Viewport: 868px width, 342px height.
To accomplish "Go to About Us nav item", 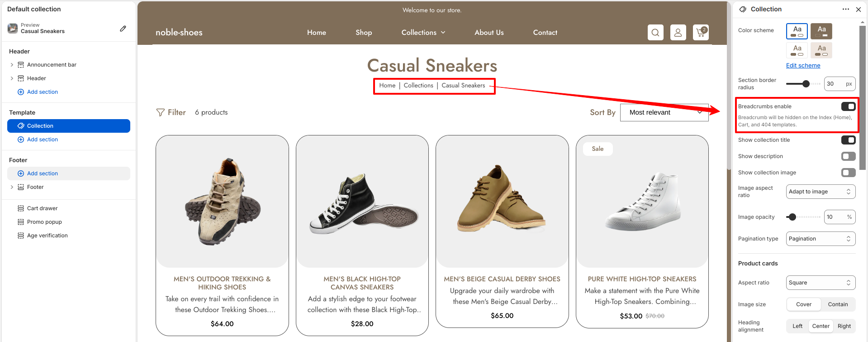I will coord(489,33).
